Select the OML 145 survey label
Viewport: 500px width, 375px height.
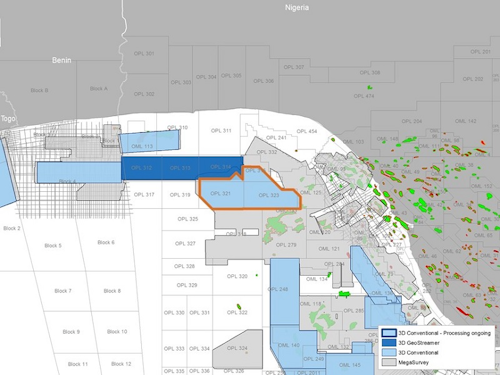(350, 365)
